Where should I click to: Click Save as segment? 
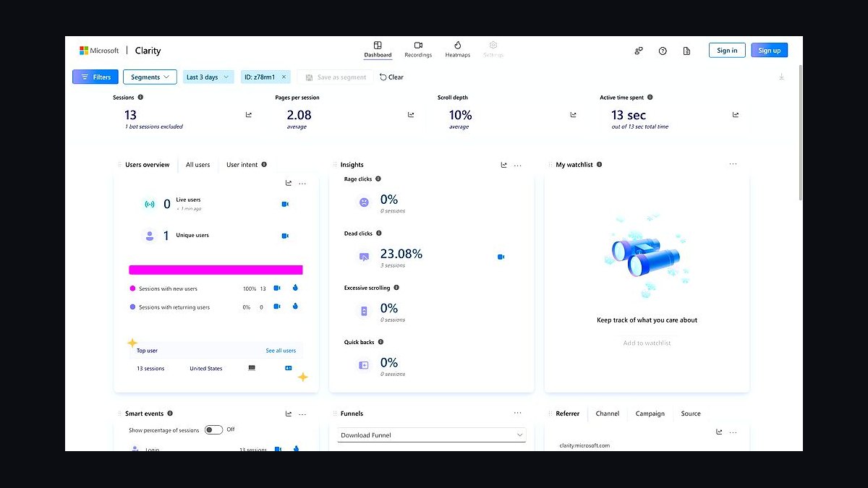[336, 77]
